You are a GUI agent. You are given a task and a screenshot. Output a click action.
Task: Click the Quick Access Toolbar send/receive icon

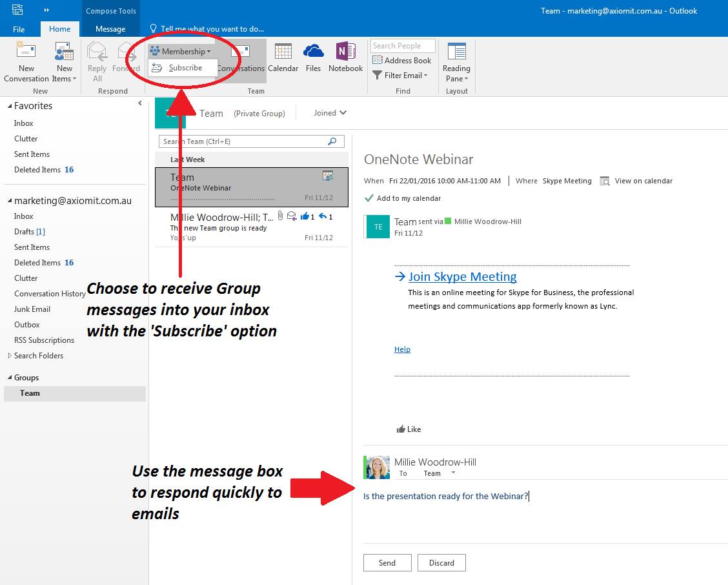click(17, 10)
